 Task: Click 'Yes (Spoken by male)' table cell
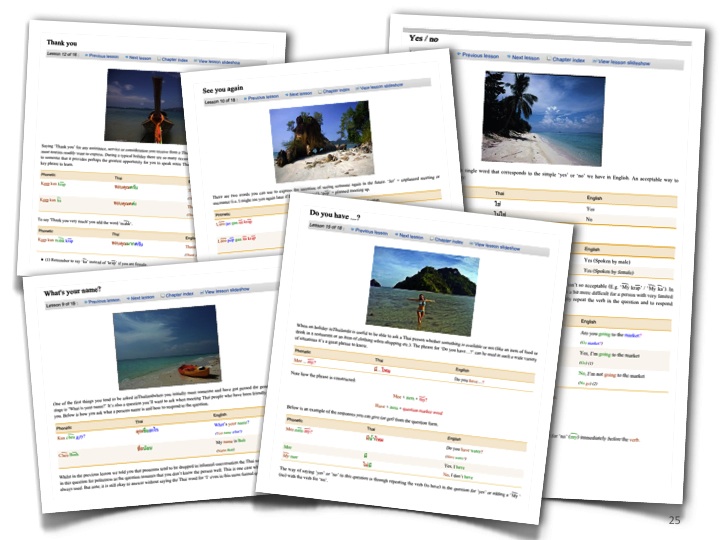click(607, 261)
